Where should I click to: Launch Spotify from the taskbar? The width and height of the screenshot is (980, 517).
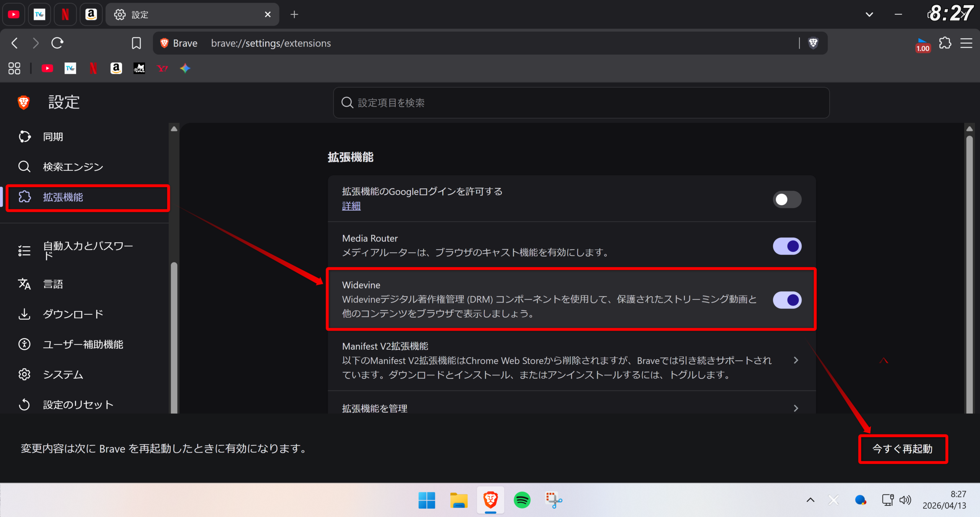522,500
